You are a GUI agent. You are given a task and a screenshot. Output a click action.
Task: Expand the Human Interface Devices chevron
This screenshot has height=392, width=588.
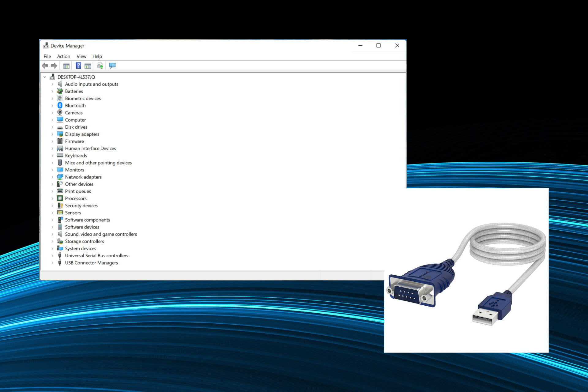tap(52, 148)
